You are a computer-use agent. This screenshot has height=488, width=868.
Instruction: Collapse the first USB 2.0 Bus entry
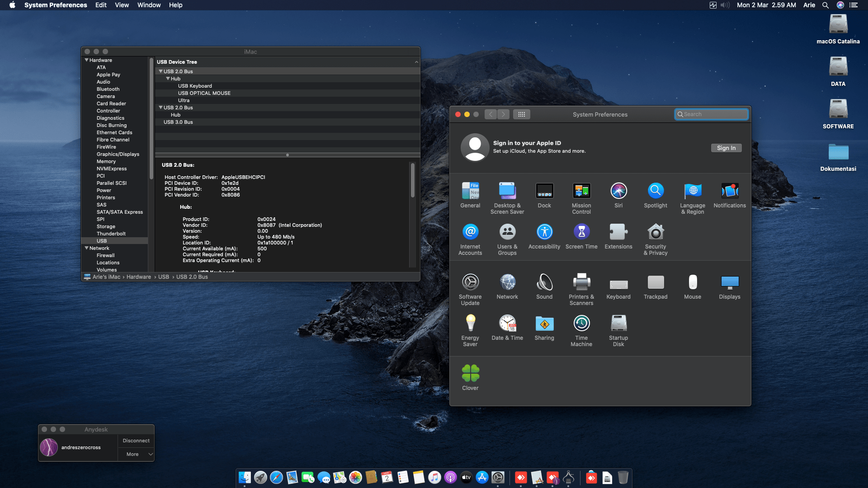tap(161, 71)
